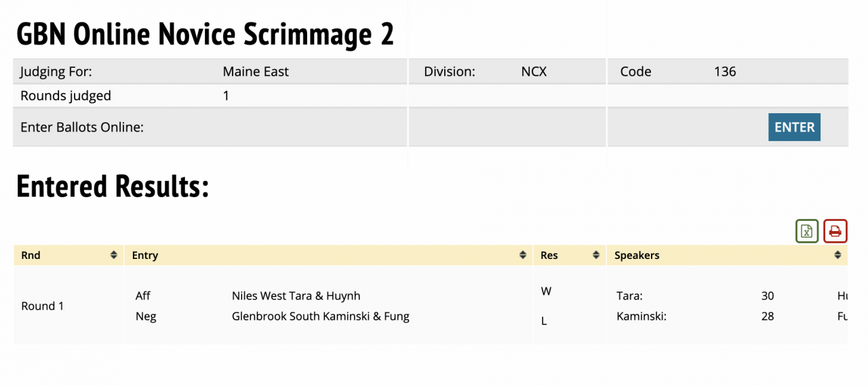Click Tara's speaker score of 30

pos(767,296)
